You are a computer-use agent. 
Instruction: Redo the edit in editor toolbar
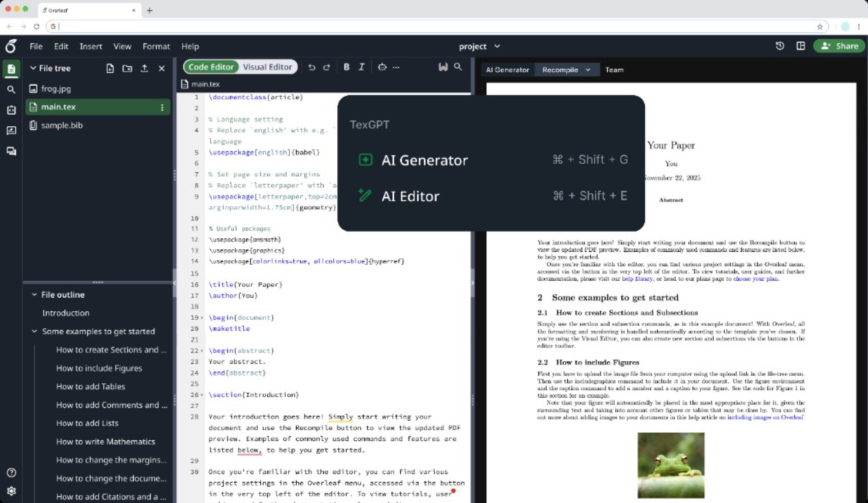[326, 67]
